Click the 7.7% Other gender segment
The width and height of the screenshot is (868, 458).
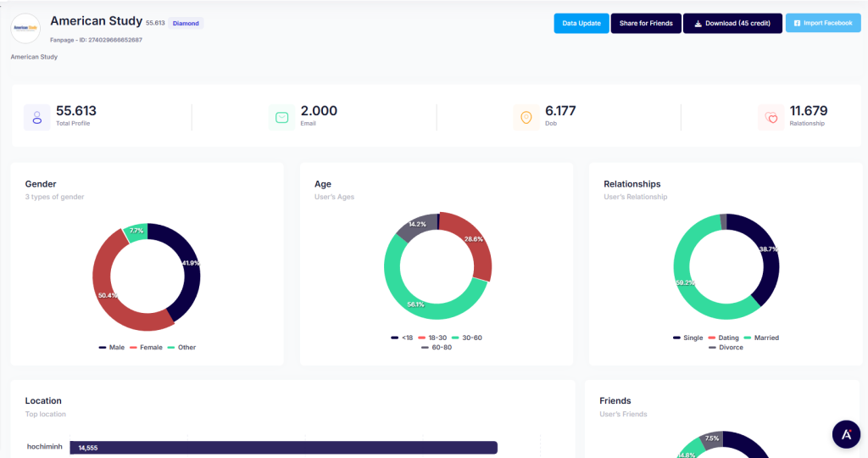pos(136,232)
